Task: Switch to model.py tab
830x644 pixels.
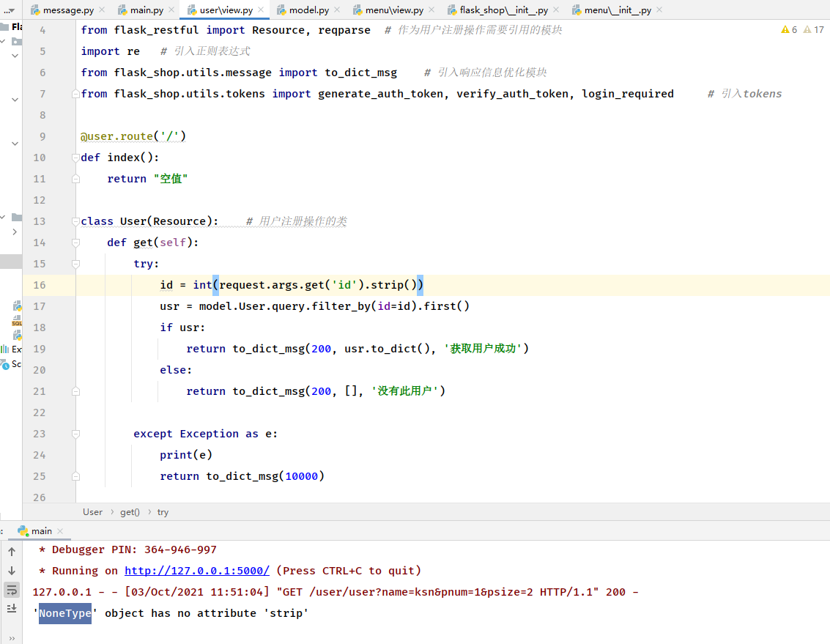Action: [308, 10]
